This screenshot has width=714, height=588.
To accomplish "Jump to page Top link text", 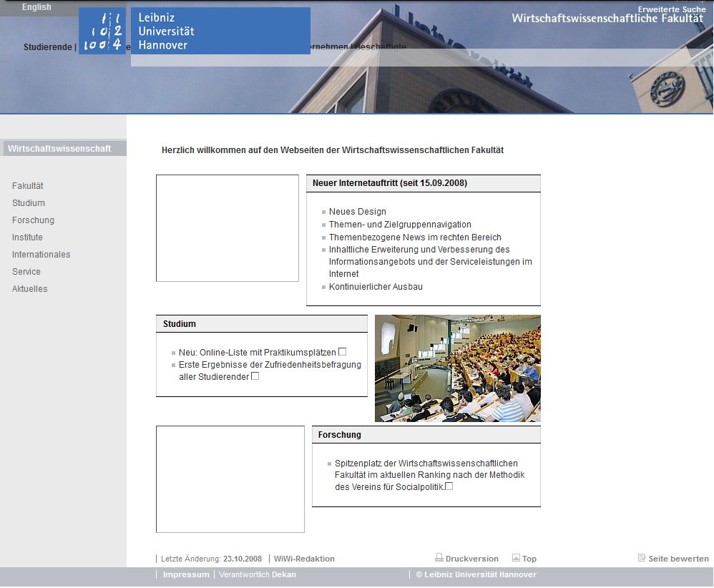I will click(529, 559).
